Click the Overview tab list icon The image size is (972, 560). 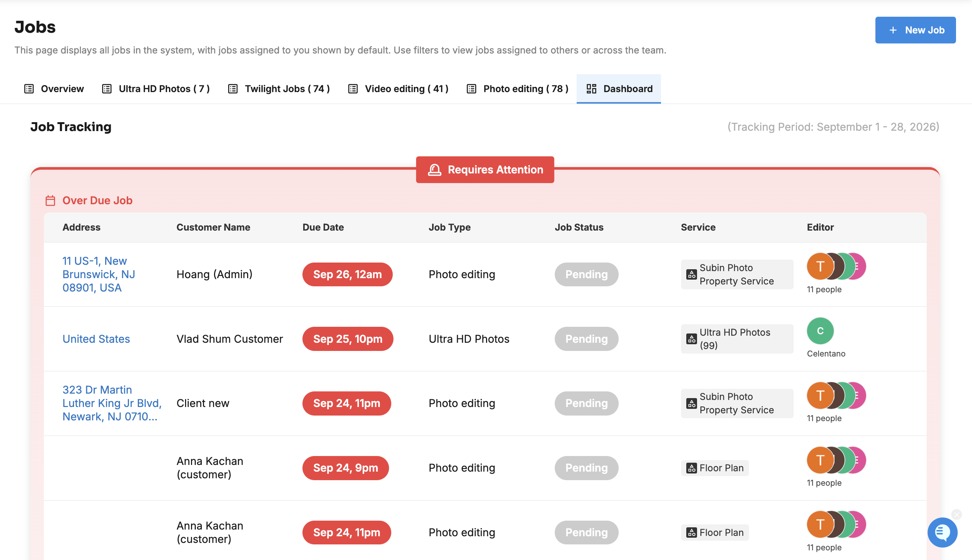(29, 89)
